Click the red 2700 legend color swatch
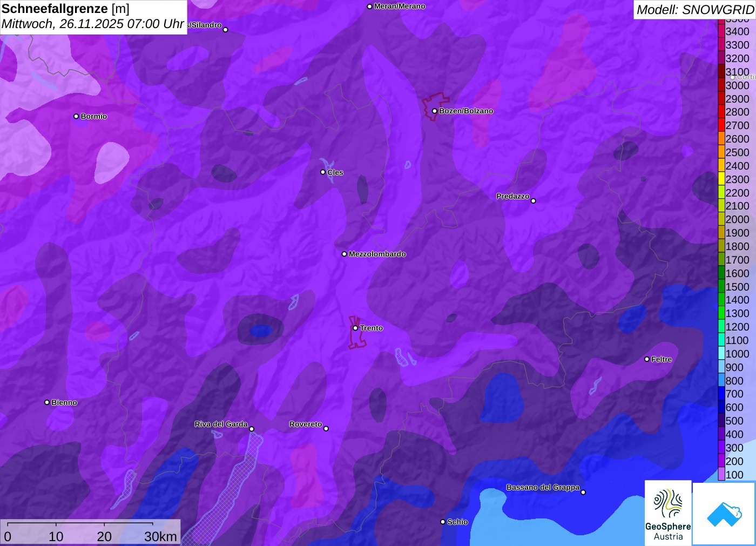The height and width of the screenshot is (546, 756). [721, 125]
